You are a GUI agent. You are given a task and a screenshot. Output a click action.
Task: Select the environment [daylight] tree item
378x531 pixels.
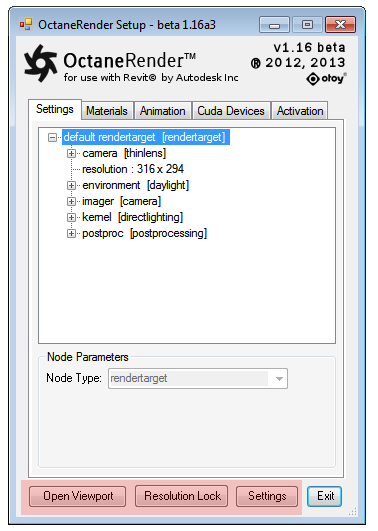[135, 185]
